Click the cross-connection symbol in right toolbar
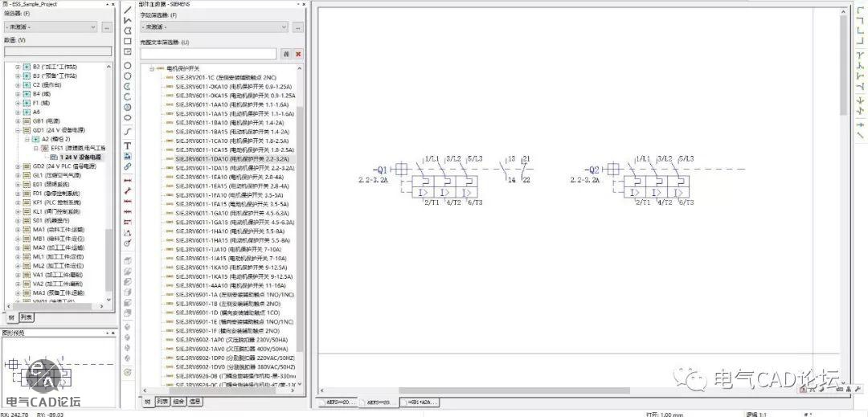 click(860, 125)
